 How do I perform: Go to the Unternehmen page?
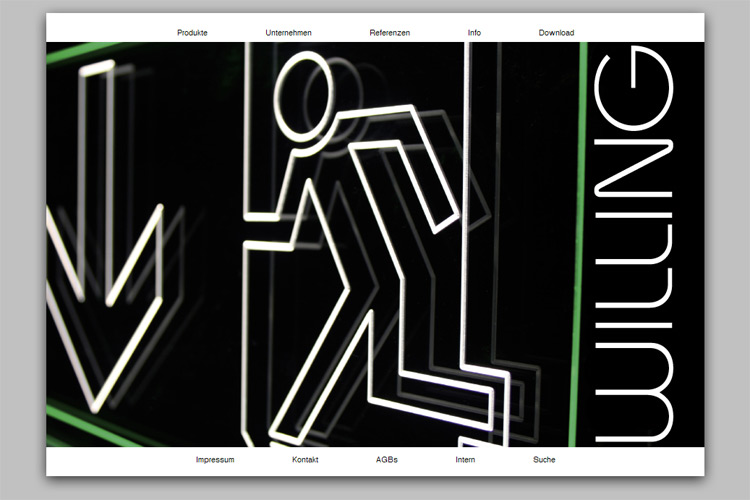point(288,33)
